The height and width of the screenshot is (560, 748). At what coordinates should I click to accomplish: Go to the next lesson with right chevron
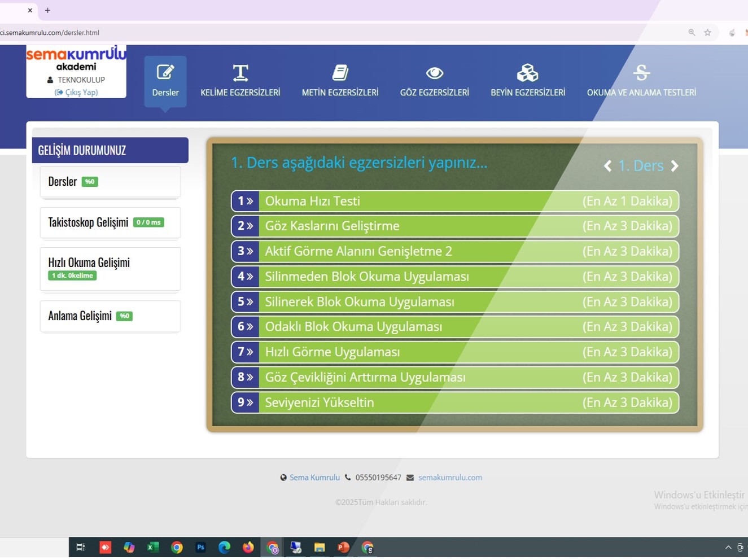coord(675,166)
